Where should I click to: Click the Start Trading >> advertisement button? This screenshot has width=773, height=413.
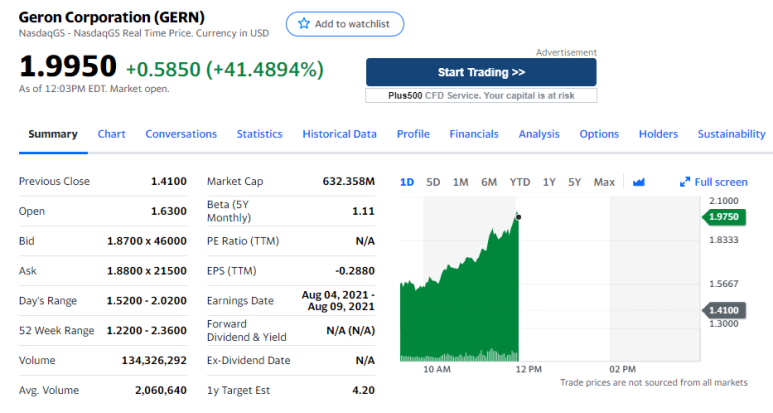click(x=481, y=72)
